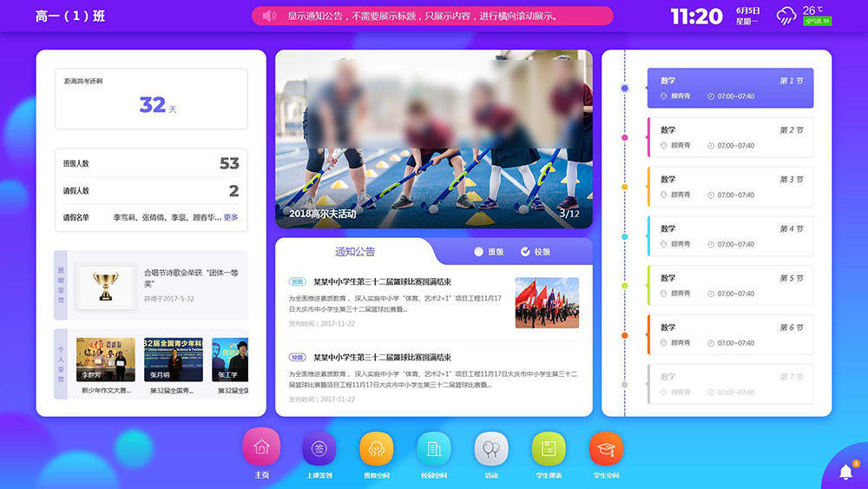Click the scrolling announcement banner text
This screenshot has width=868, height=489.
(x=423, y=16)
